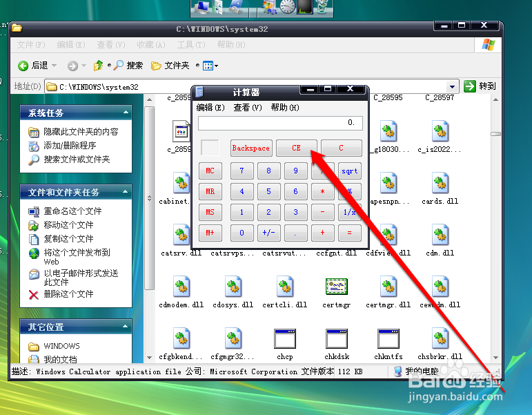Click digit 2 on the calculator
Screen dimensions: 532x415
click(268, 212)
